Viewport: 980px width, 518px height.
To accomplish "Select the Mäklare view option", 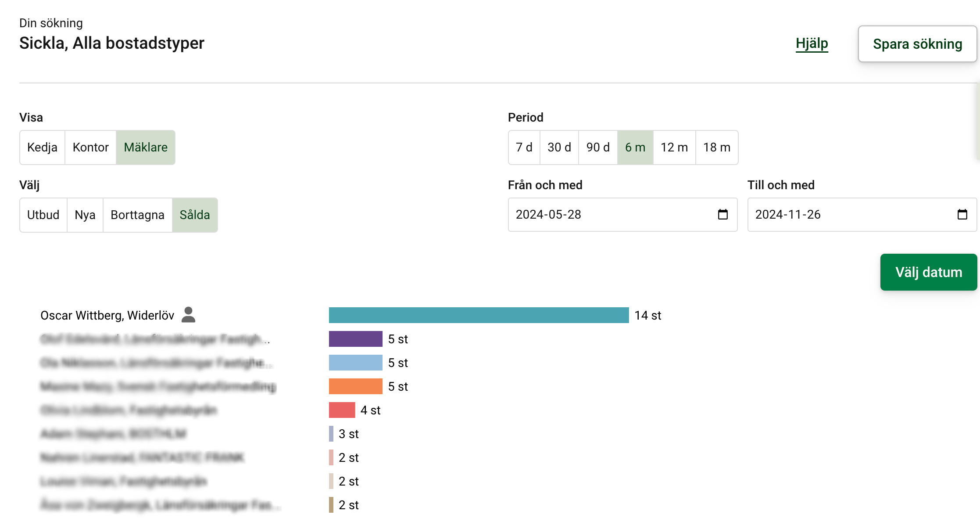I will pyautogui.click(x=146, y=147).
